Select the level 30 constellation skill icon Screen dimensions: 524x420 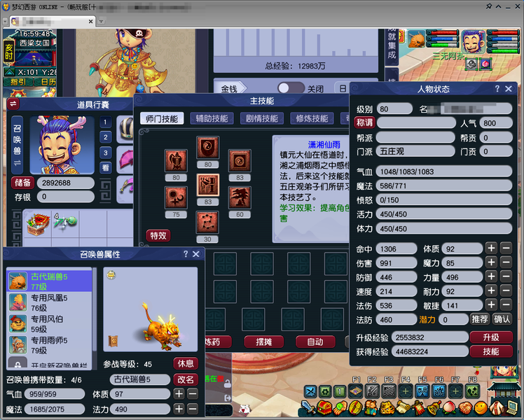click(207, 223)
